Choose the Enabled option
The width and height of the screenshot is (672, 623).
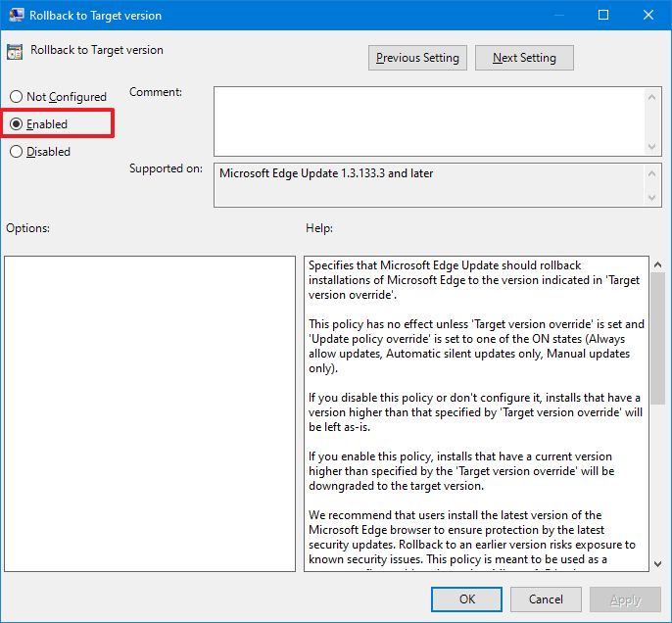(16, 124)
